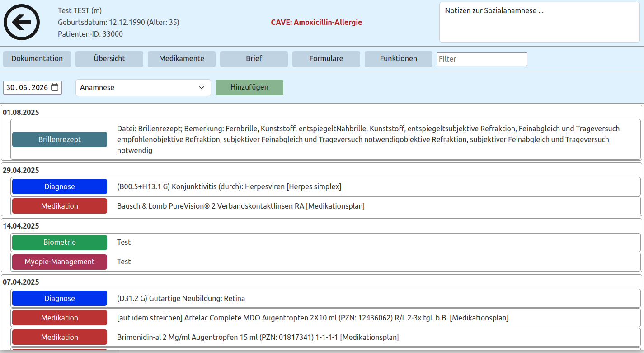Open the Medikation entry for Artelac Complete
This screenshot has height=353, width=644.
click(x=60, y=318)
